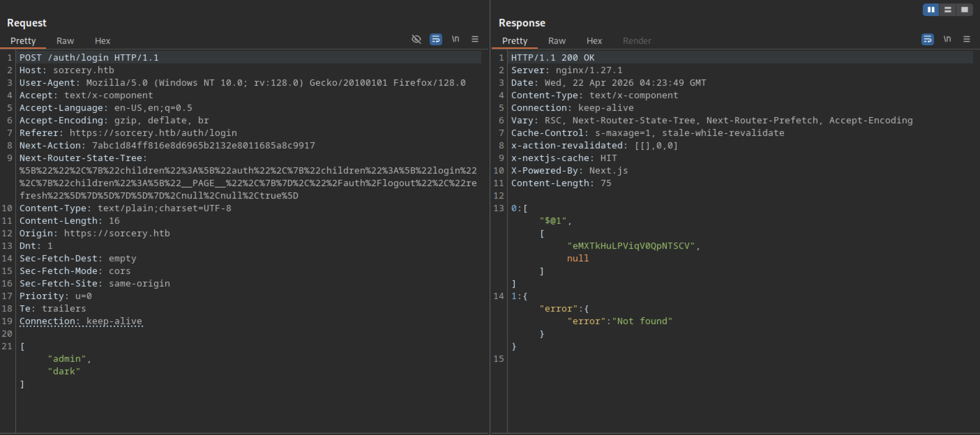Switch to side-by-side split layout
The height and width of the screenshot is (435, 980).
pos(931,10)
